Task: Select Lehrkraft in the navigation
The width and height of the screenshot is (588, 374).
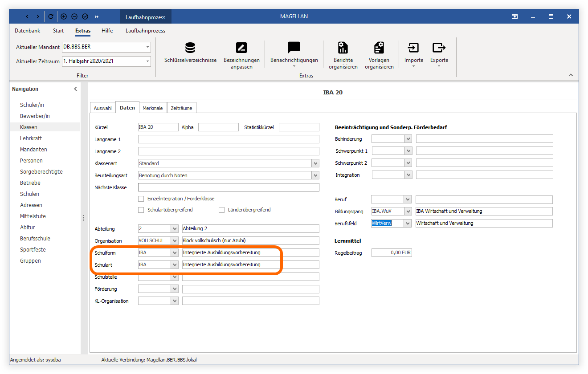Action: [x=31, y=138]
